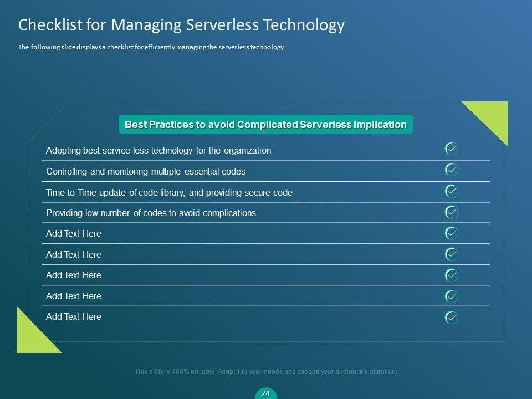Click checkmark icon in first 'Add Text Here' row
The width and height of the screenshot is (532, 399).
click(452, 233)
